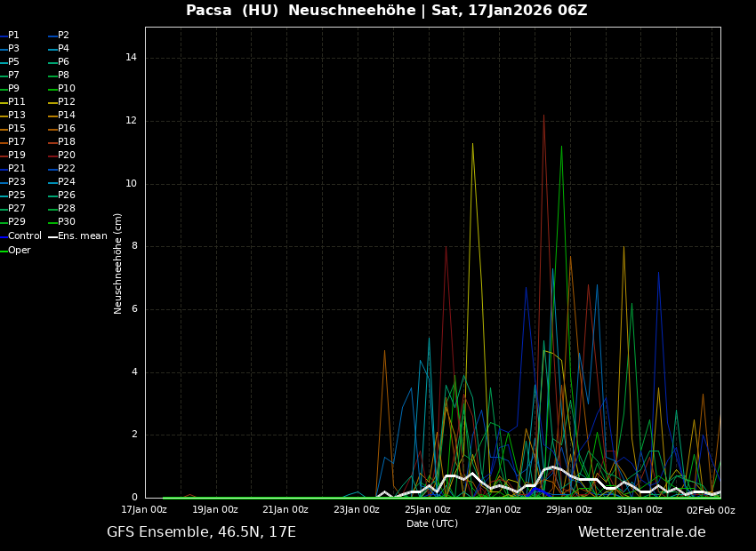The image size is (756, 551).
Task: Click the P1 legend entry
Action: [x=13, y=36]
